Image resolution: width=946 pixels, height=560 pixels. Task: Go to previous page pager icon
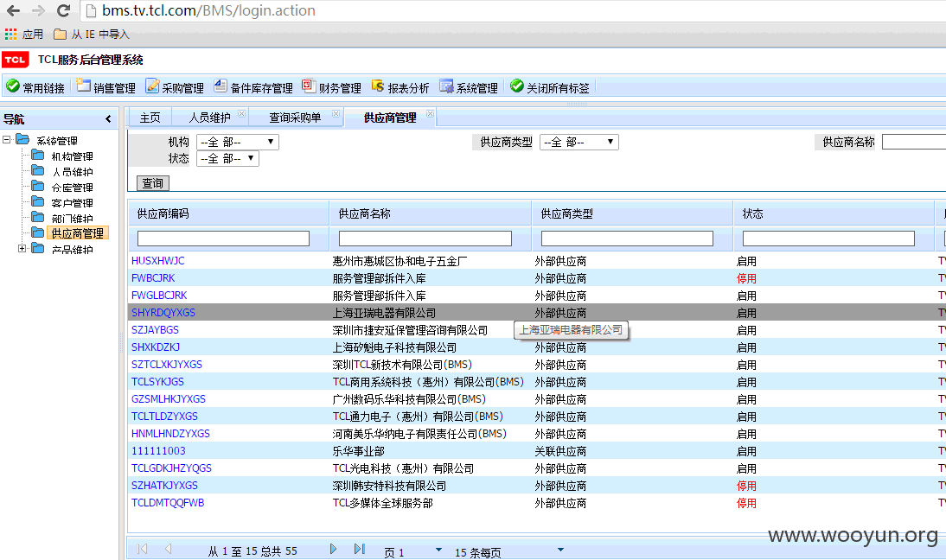tap(169, 549)
